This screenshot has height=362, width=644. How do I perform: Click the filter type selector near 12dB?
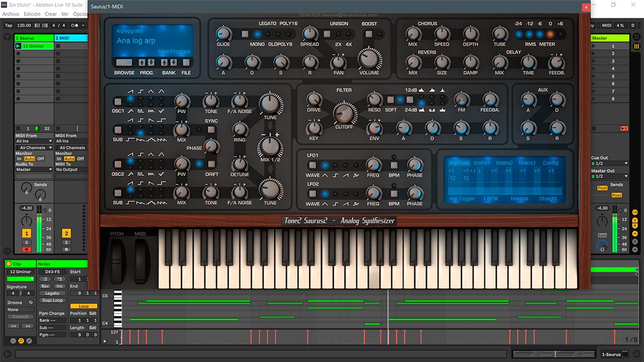(410, 100)
